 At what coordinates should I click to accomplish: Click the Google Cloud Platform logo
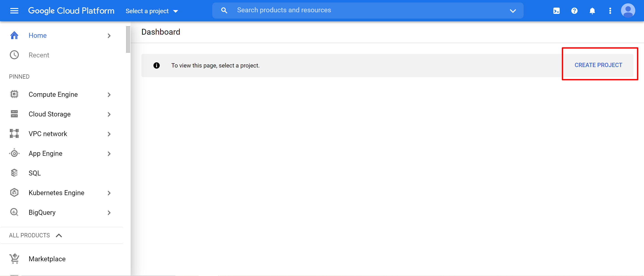(71, 11)
